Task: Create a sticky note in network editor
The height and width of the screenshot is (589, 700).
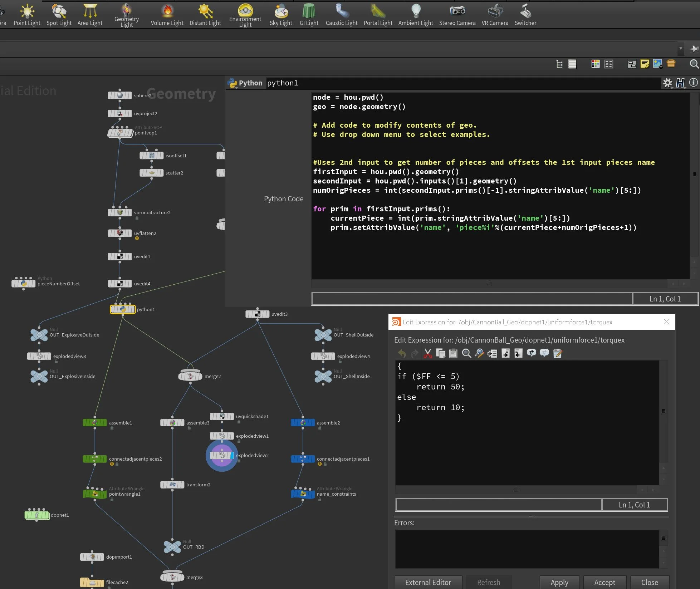Action: [645, 64]
